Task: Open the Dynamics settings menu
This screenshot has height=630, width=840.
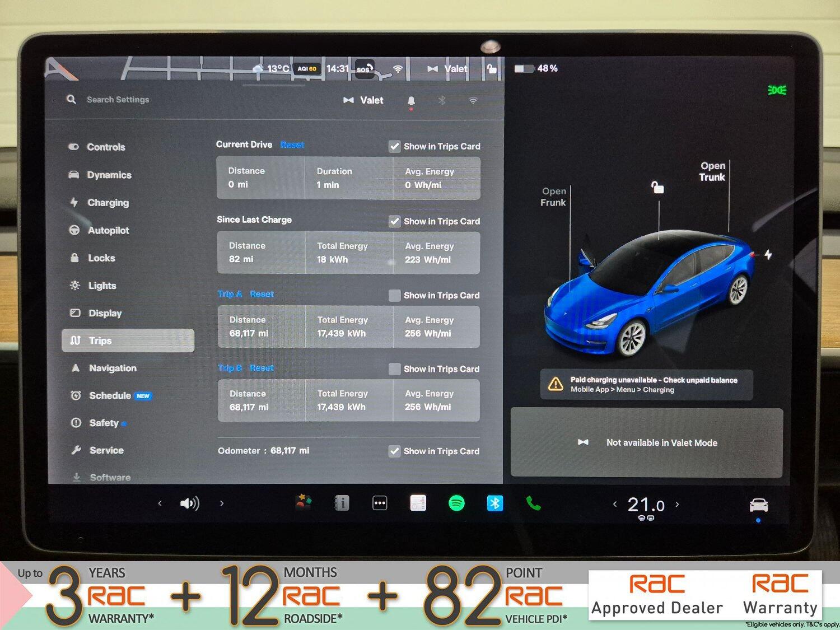Action: (x=100, y=175)
